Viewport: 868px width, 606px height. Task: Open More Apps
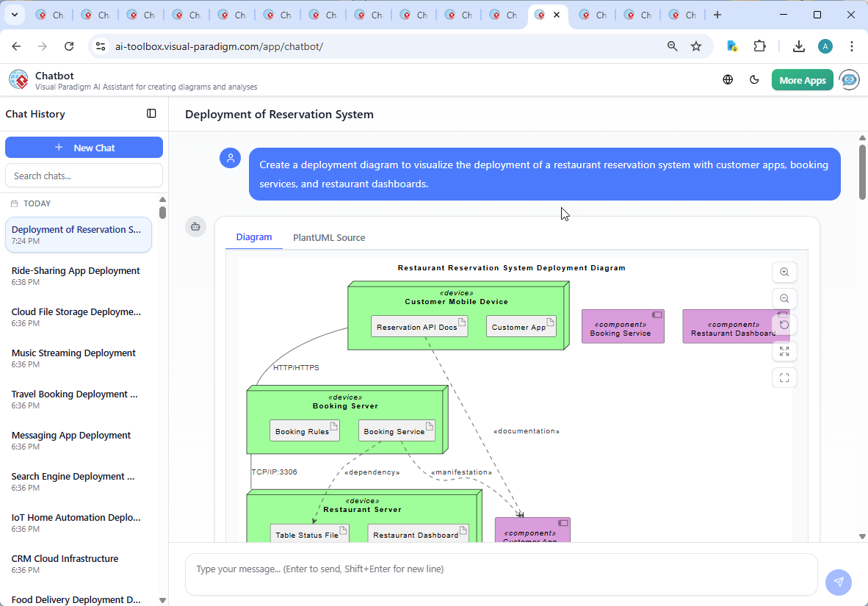tap(802, 79)
